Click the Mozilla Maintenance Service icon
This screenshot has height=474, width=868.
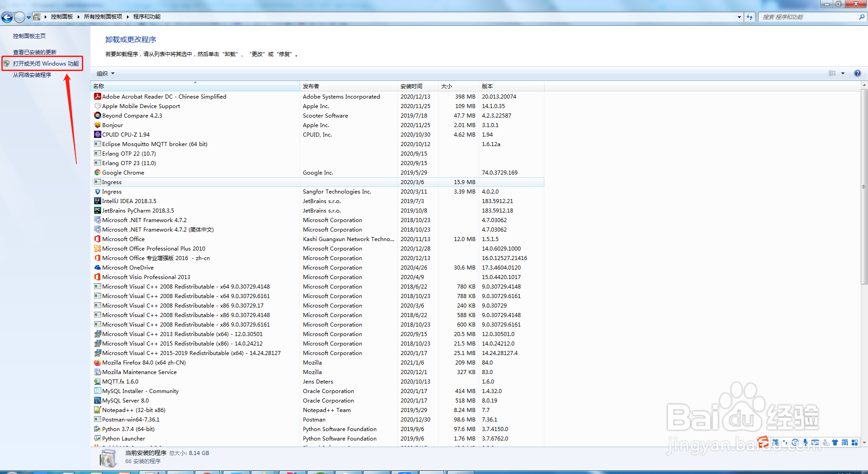coord(97,372)
